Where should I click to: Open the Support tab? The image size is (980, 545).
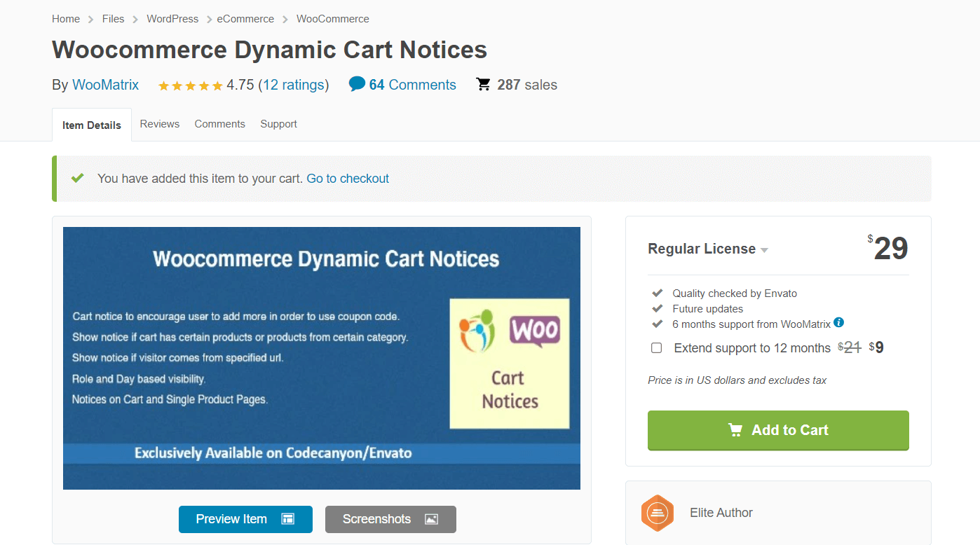pos(278,124)
